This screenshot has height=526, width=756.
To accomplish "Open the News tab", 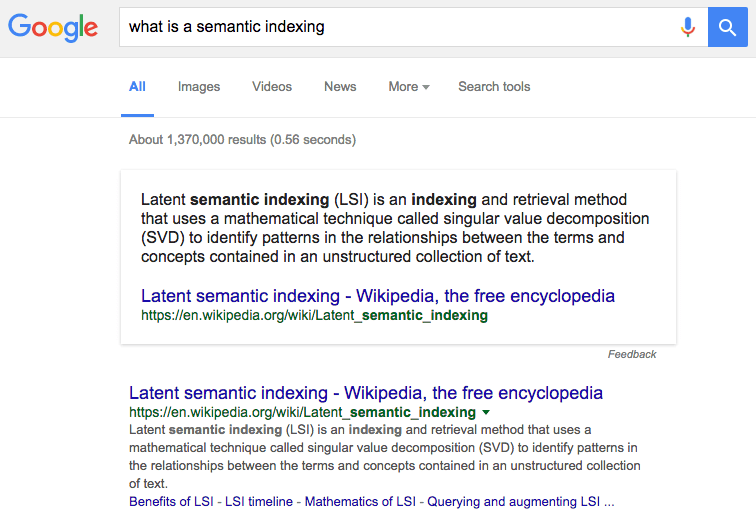I will tap(340, 87).
